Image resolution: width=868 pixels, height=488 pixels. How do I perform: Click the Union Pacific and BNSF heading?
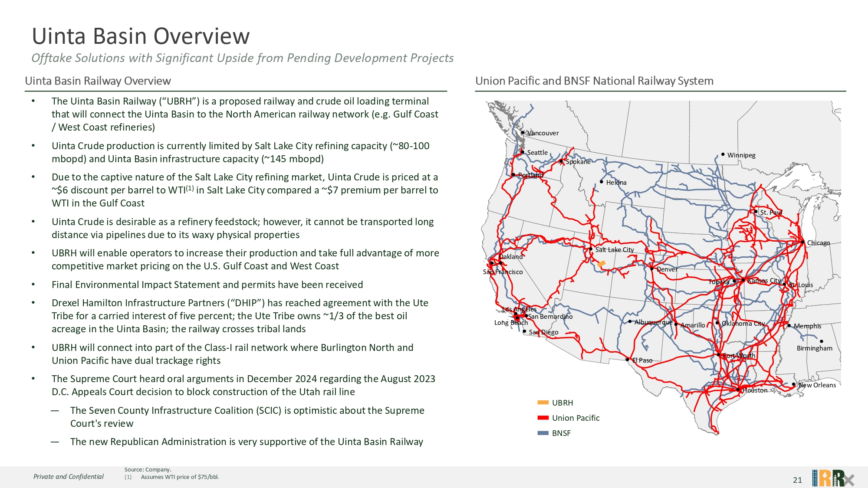click(594, 81)
